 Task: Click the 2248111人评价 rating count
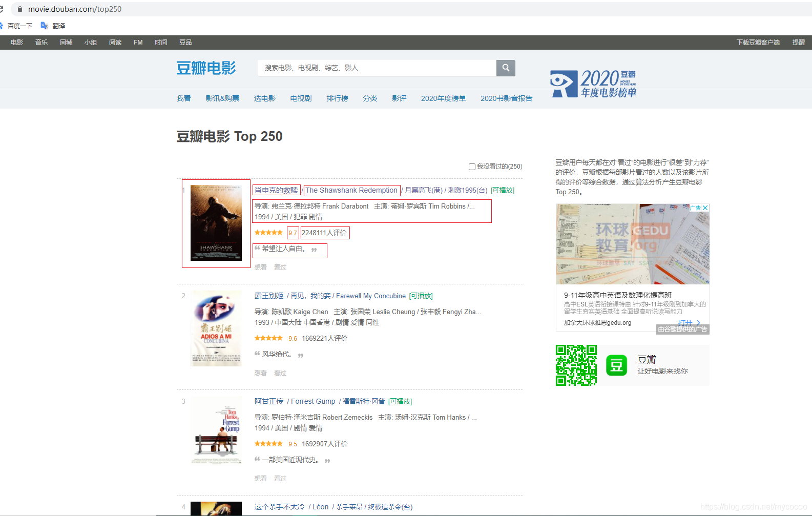click(324, 233)
